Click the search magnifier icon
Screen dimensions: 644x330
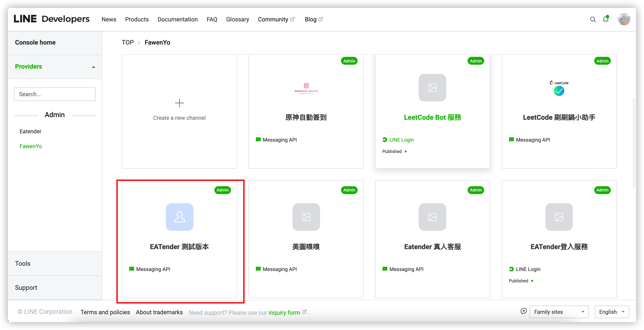point(592,19)
